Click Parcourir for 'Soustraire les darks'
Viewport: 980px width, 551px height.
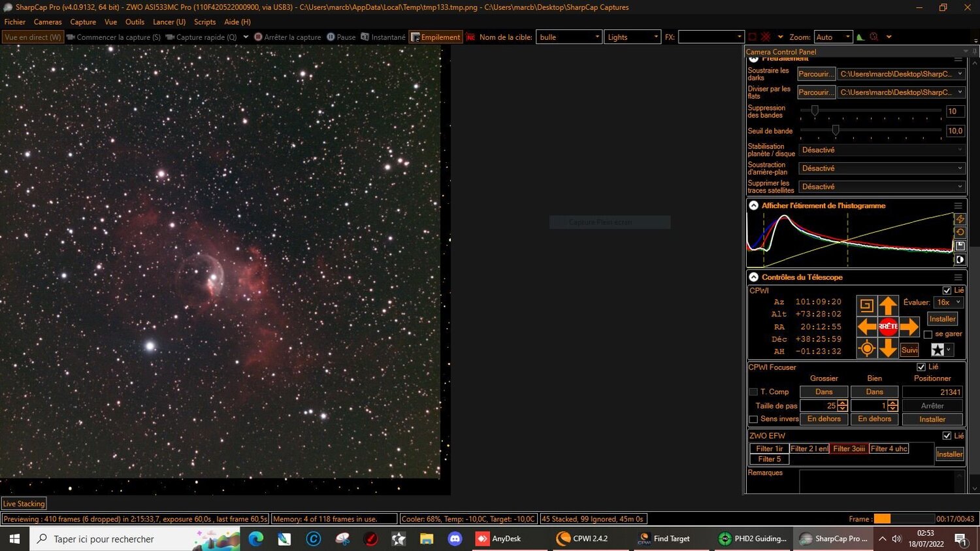[x=816, y=74]
